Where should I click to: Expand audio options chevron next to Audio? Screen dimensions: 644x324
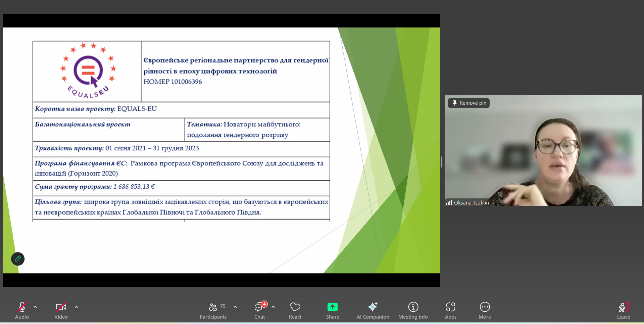pyautogui.click(x=35, y=307)
